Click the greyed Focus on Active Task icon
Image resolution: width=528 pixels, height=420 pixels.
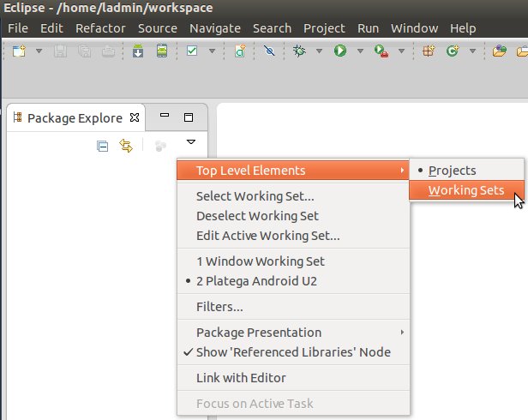[x=160, y=147]
